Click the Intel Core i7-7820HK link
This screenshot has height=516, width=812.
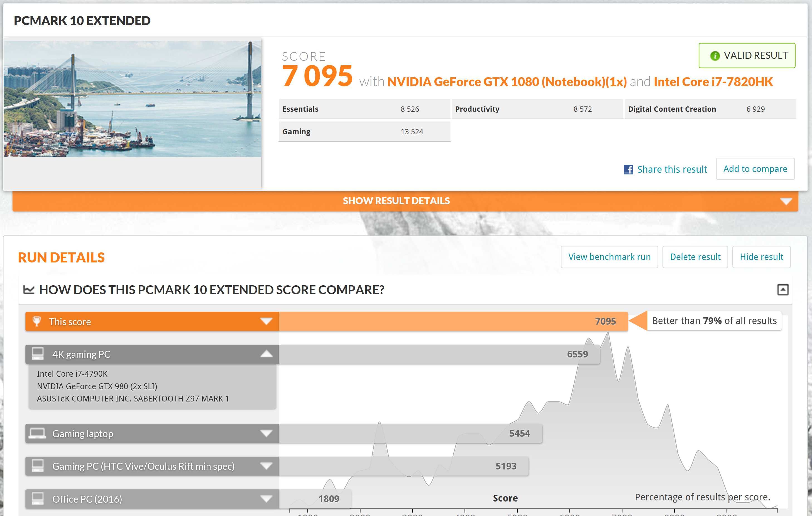(x=713, y=82)
